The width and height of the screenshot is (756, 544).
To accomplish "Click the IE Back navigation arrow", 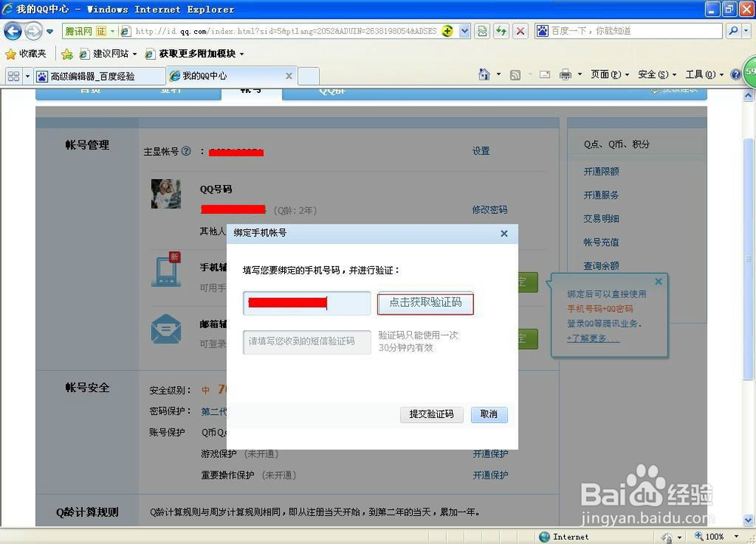I will pos(13,32).
